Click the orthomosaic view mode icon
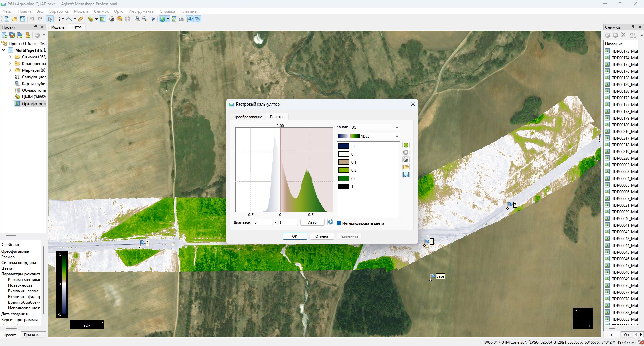 coord(103,19)
